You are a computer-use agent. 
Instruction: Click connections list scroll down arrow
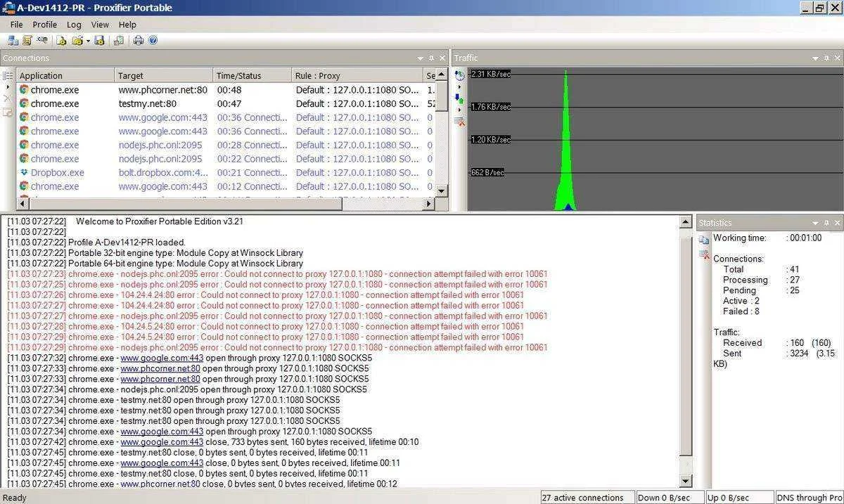(441, 190)
